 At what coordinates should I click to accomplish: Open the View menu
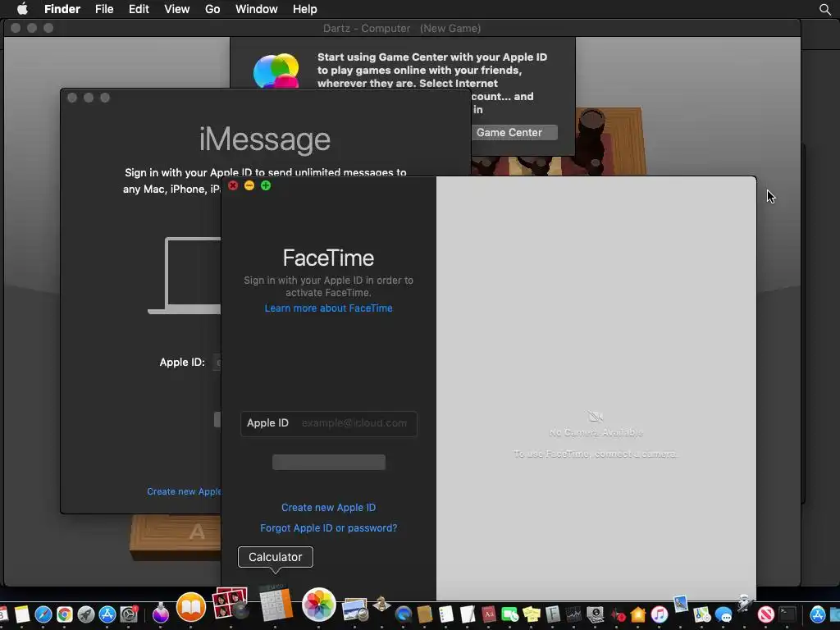[177, 9]
